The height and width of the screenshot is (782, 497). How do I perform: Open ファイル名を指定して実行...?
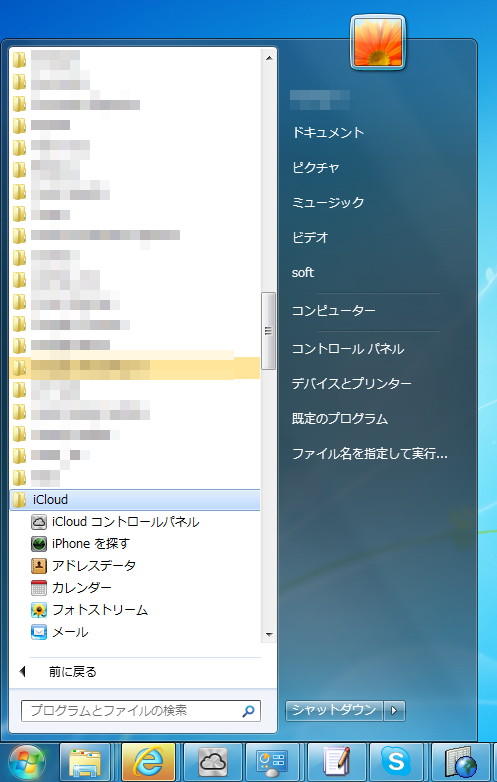click(x=369, y=454)
